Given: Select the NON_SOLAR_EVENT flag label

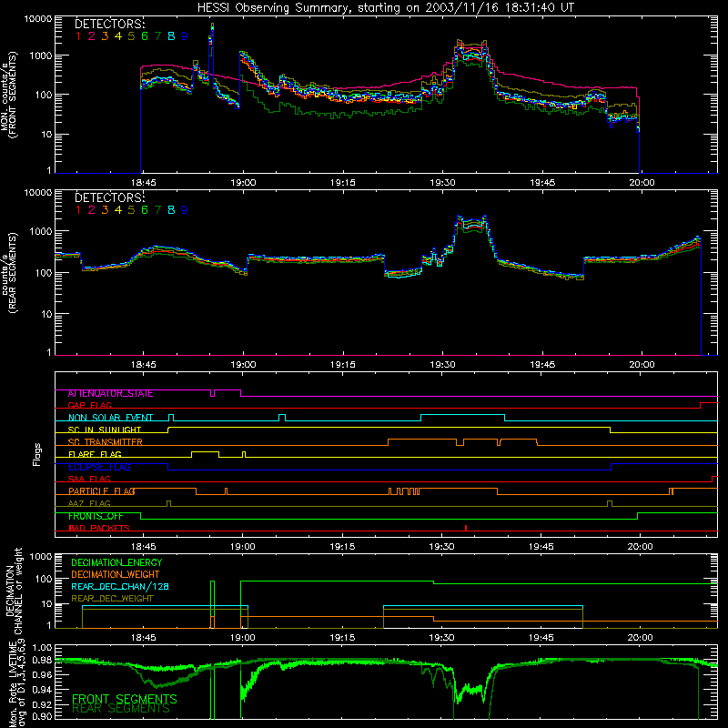Looking at the screenshot, I should [110, 418].
